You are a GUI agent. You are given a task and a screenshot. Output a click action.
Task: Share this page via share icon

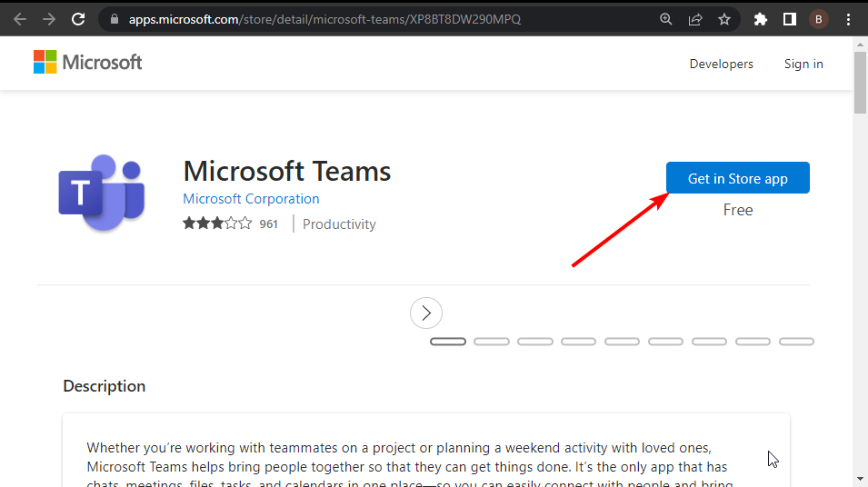click(695, 19)
